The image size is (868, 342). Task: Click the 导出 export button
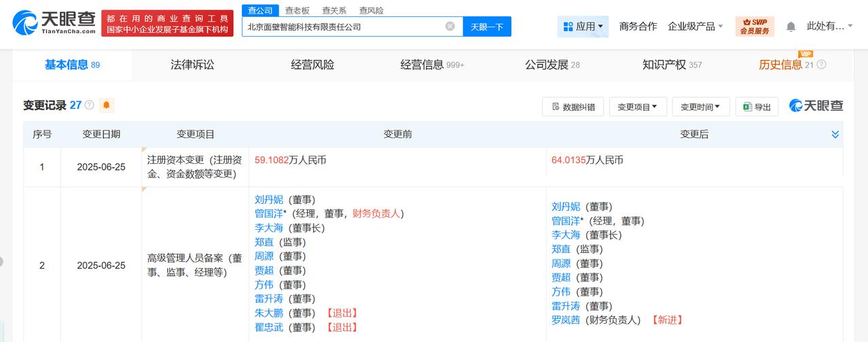(x=757, y=107)
